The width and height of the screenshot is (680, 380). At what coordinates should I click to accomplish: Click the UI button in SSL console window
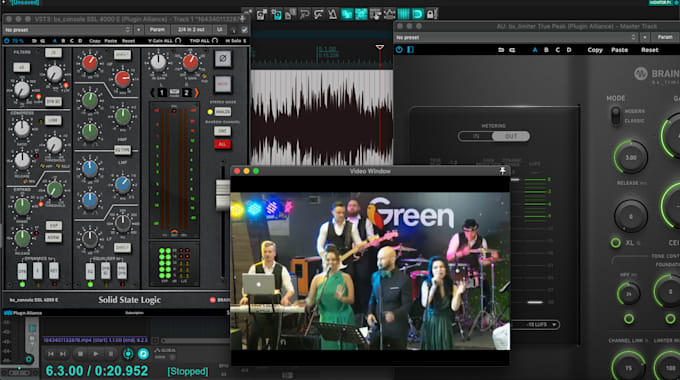click(219, 29)
